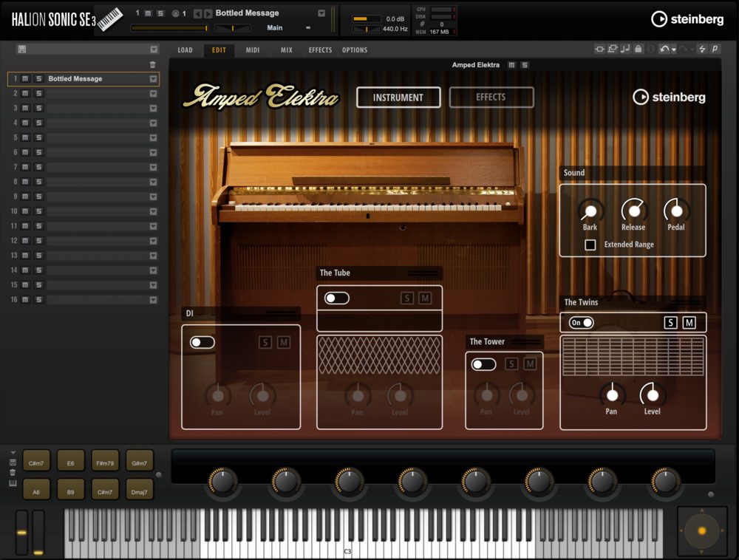This screenshot has height=560, width=739.
Task: Solo The Tube amplifier
Action: coord(406,298)
